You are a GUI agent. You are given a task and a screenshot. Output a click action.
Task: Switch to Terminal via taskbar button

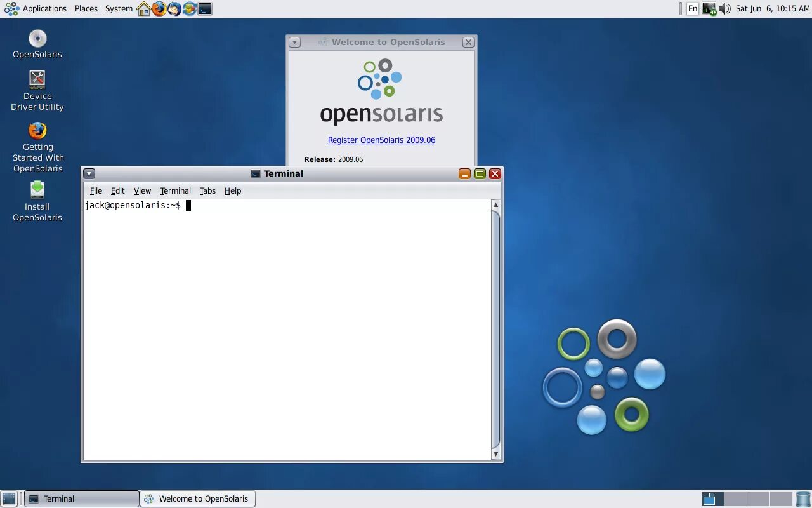pyautogui.click(x=82, y=498)
